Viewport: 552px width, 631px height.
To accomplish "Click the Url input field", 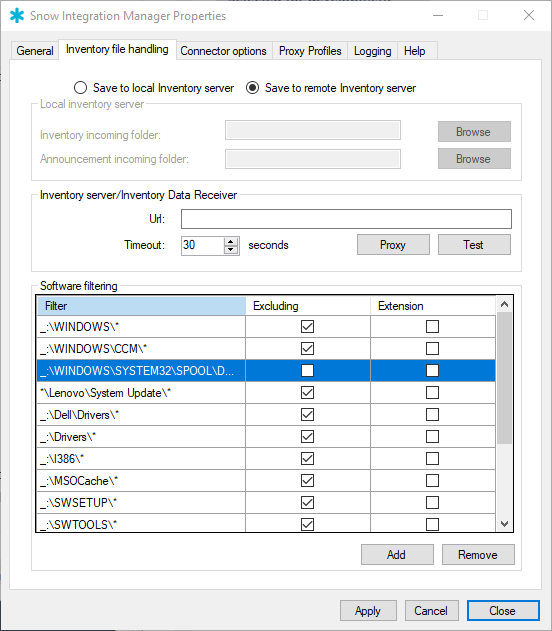I will coord(346,219).
